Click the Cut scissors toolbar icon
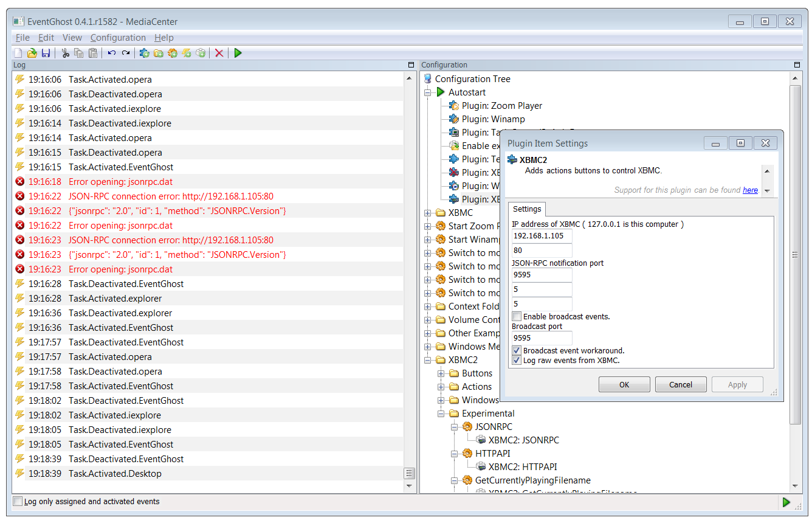 pyautogui.click(x=65, y=54)
